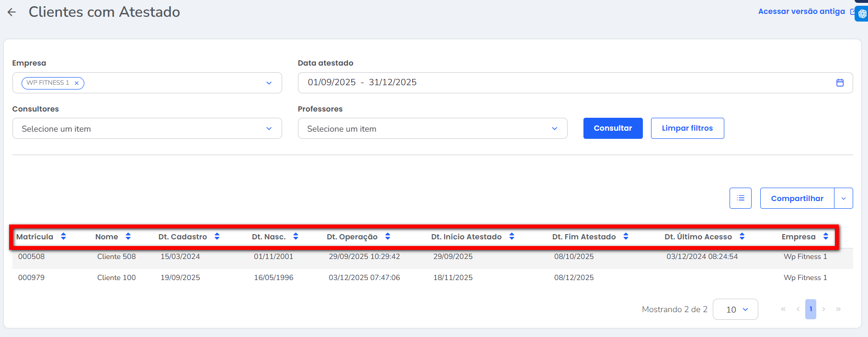Open the calendar date picker icon
The image size is (868, 337).
pos(840,83)
